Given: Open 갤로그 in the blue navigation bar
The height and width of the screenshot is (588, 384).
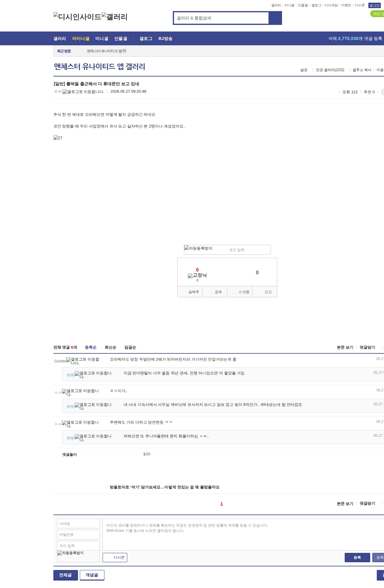Looking at the screenshot, I should tap(146, 39).
